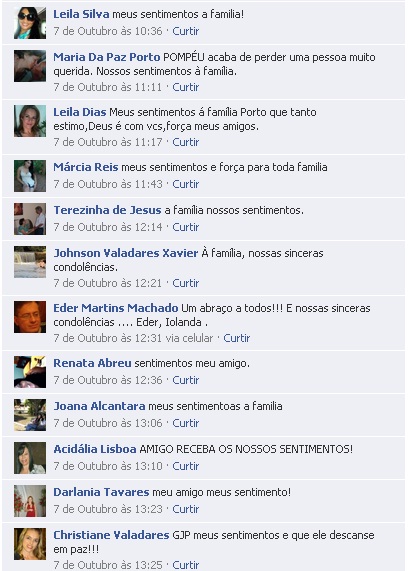
Task: Open the Terezinha de Jesus profile link
Action: (x=107, y=210)
